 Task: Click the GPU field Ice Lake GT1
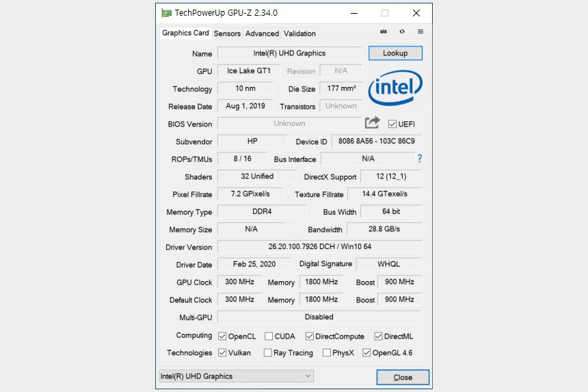coord(249,71)
